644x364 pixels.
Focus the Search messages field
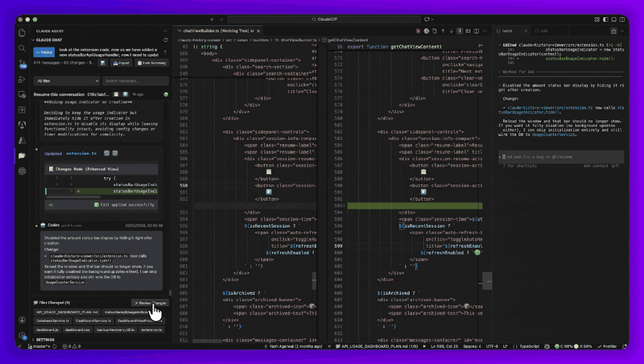coord(135,81)
